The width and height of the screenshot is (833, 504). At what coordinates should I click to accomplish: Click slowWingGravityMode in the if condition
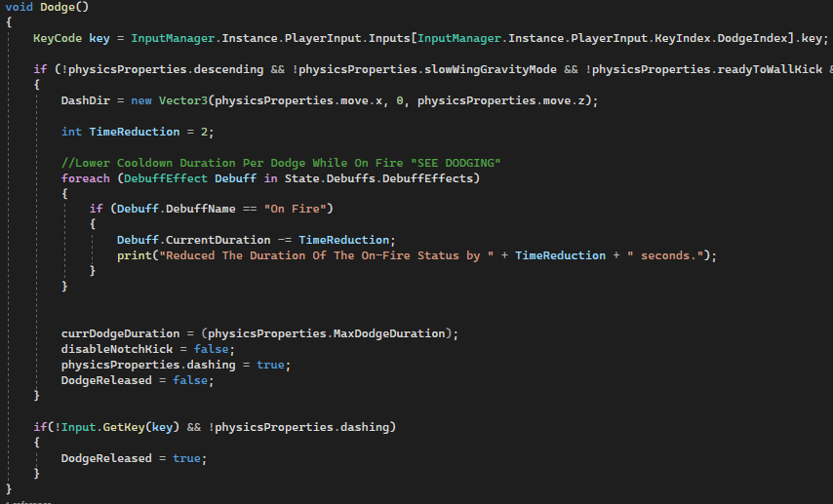(491, 69)
